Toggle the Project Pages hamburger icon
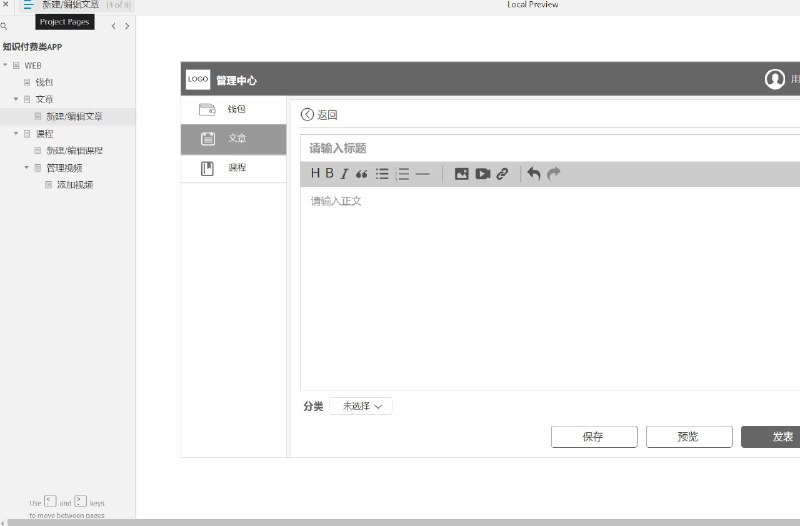800x526 pixels. [28, 5]
